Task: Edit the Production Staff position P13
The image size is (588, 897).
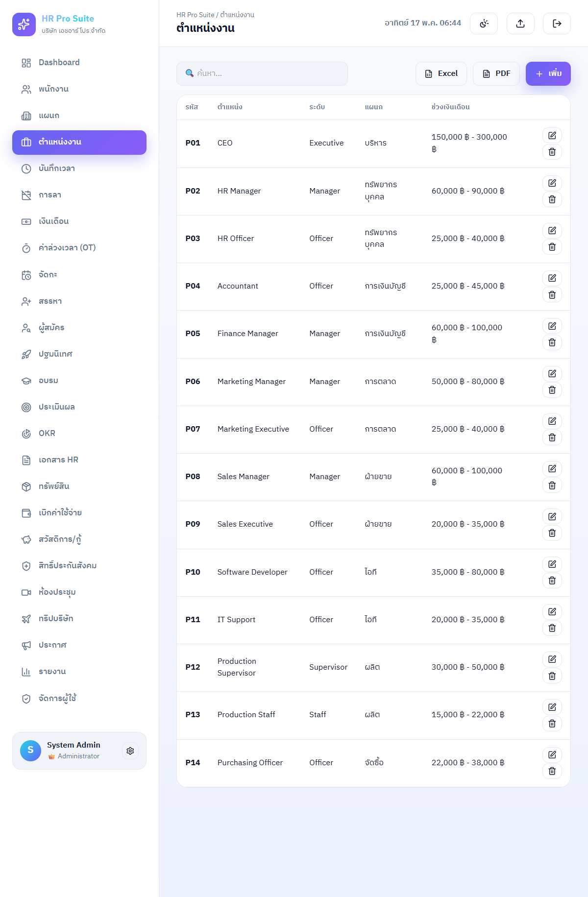Action: click(x=552, y=707)
